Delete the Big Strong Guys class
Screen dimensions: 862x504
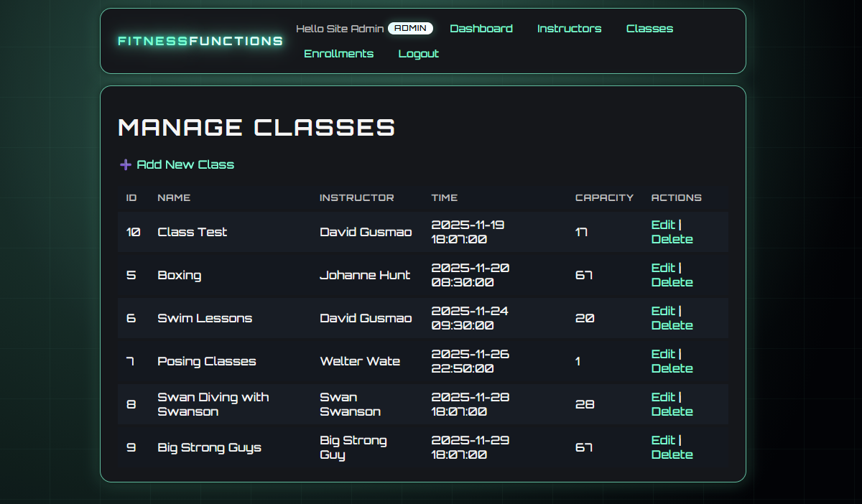[x=672, y=454]
